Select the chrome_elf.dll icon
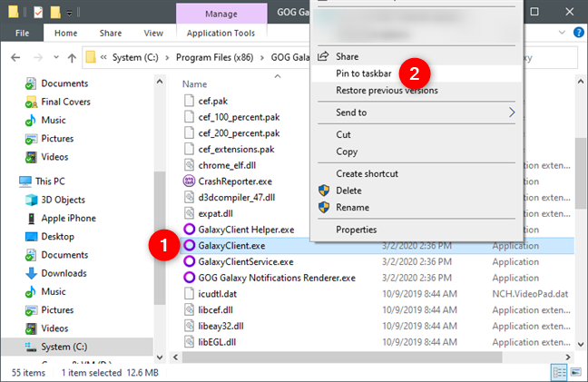The image size is (588, 382). pos(189,165)
